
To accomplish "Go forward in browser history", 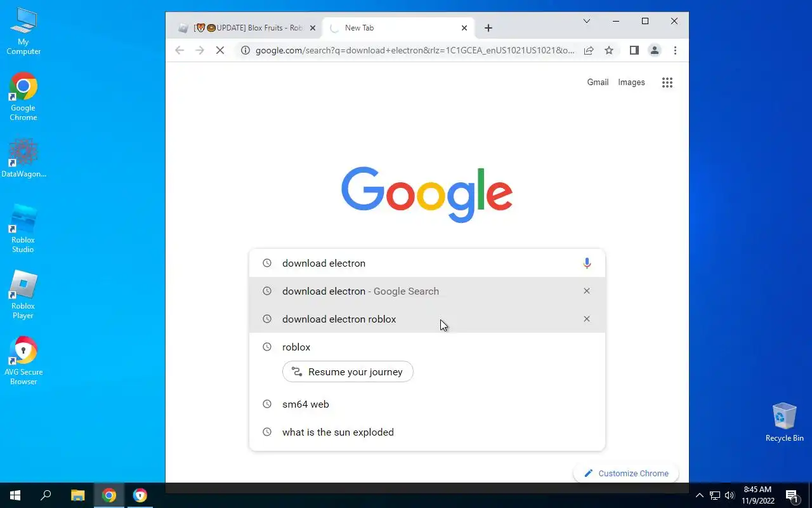I will 200,50.
